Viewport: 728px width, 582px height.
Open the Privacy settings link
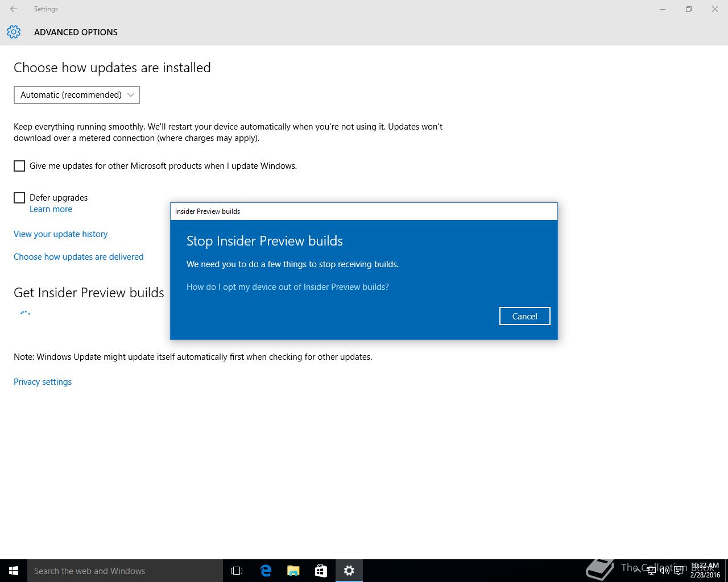tap(43, 382)
